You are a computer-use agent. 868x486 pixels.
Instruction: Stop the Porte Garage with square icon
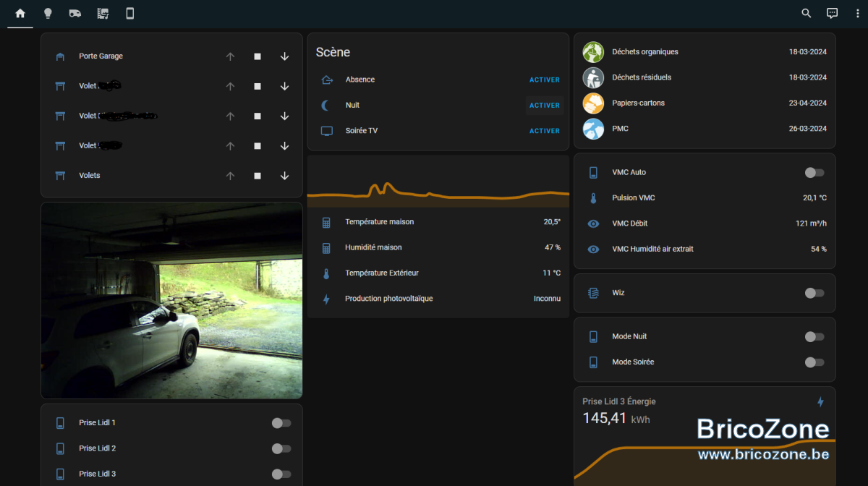(x=258, y=56)
